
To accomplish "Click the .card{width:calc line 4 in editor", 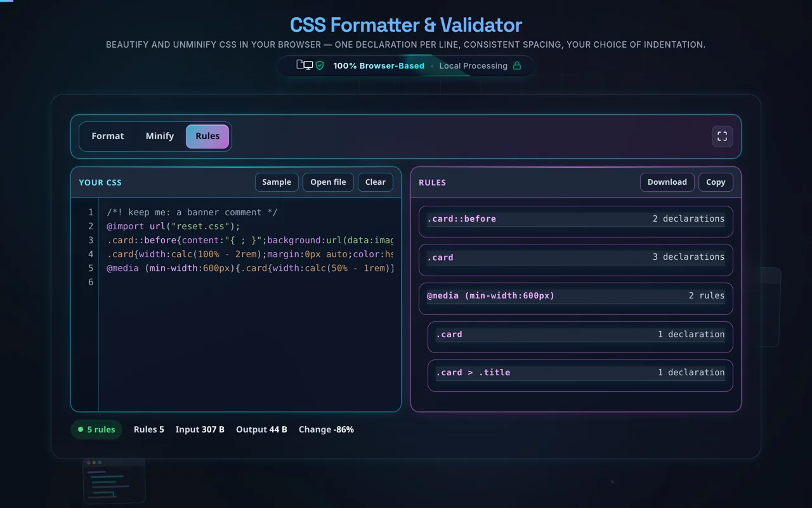I will (250, 254).
